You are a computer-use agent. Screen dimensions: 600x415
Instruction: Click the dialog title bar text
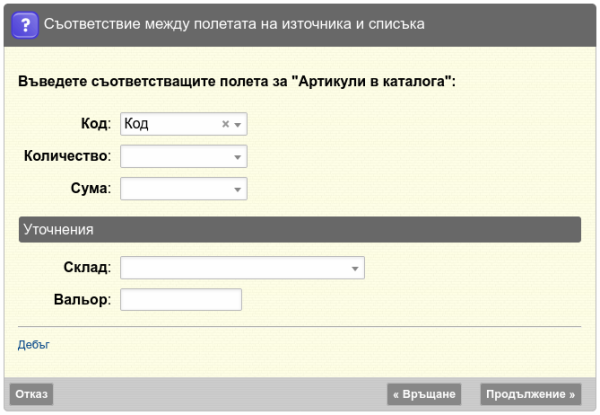[234, 24]
